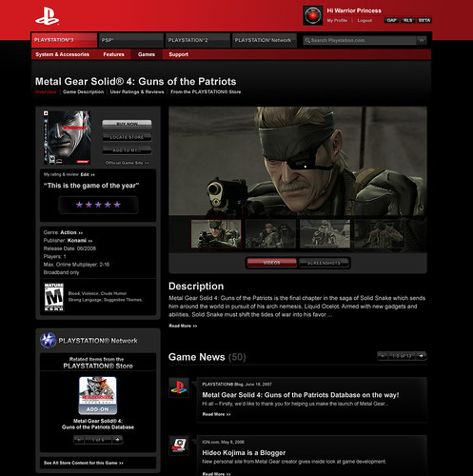Go to previous Game News page arrow
The width and height of the screenshot is (473, 476).
(383, 356)
